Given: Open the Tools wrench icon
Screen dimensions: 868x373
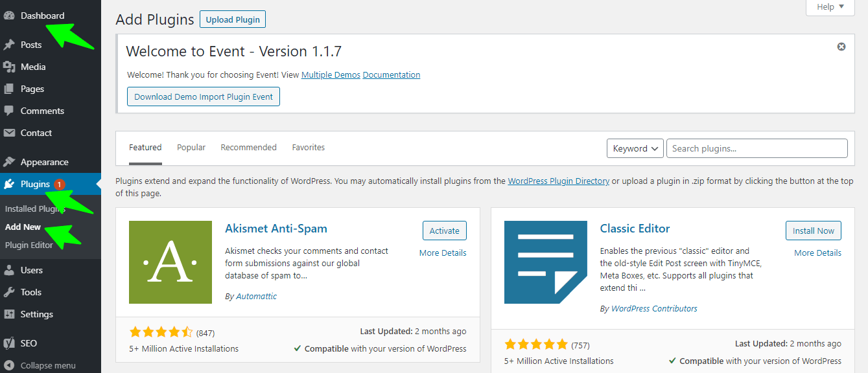Looking at the screenshot, I should (9, 292).
